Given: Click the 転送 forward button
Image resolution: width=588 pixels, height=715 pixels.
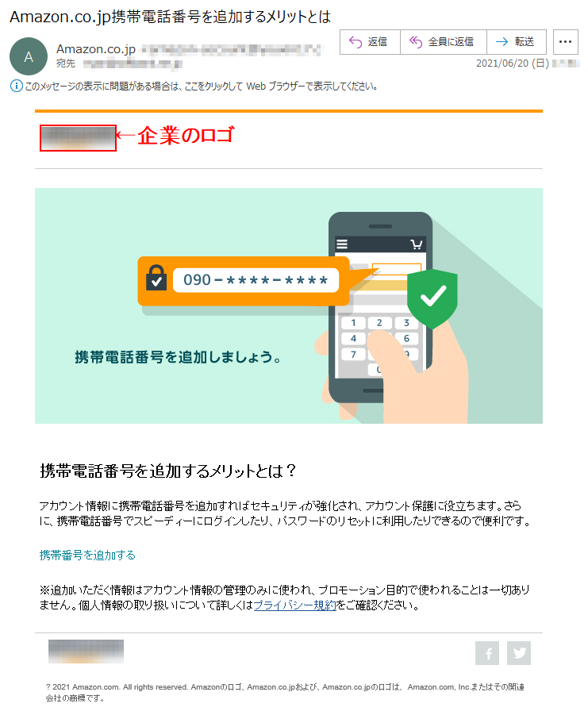Looking at the screenshot, I should click(x=516, y=42).
